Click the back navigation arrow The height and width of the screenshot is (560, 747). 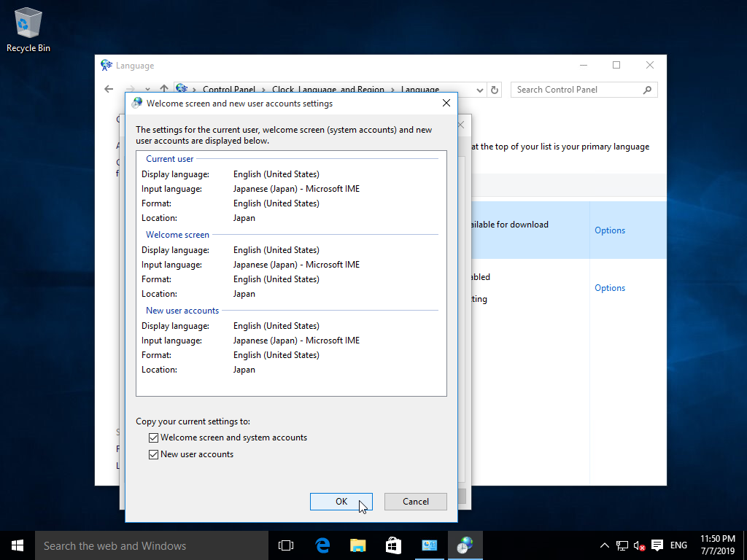[x=108, y=89]
